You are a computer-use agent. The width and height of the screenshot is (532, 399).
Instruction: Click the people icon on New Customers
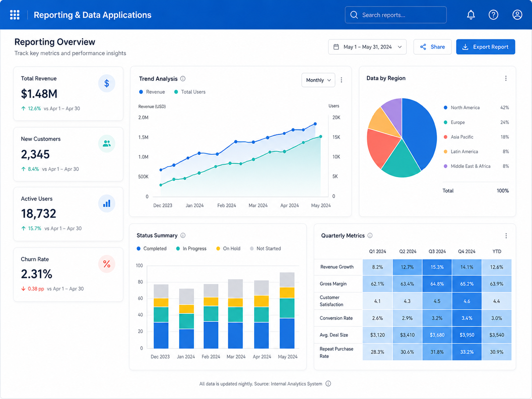tap(107, 144)
